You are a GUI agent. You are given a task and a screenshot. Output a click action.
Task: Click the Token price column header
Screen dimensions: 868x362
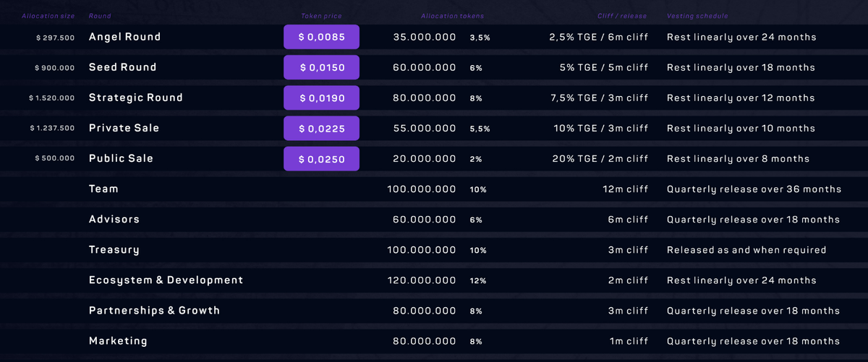point(321,16)
